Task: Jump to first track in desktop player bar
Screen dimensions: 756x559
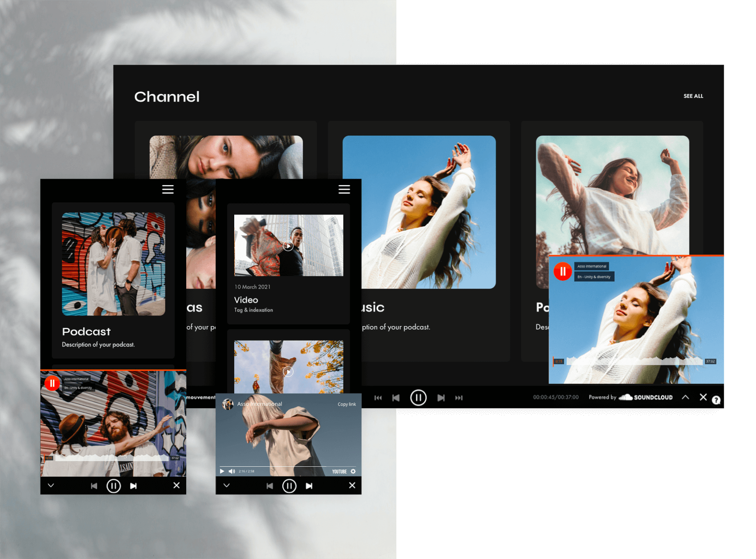Action: [378, 398]
